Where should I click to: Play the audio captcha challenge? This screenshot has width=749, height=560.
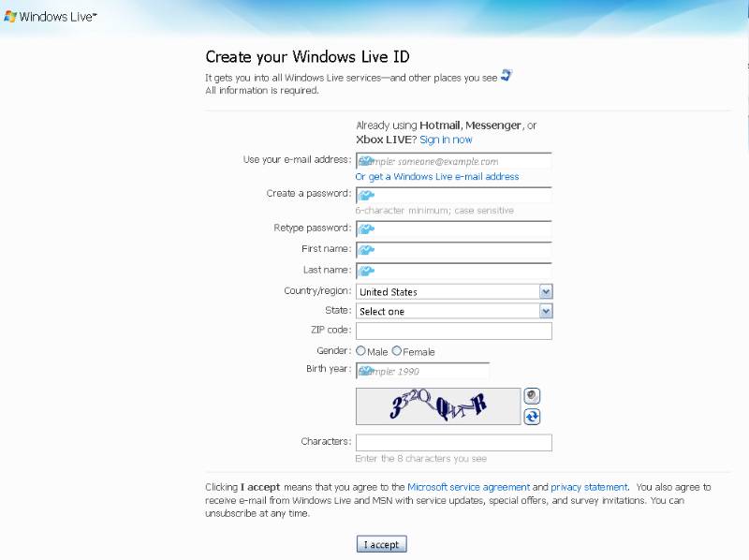pyautogui.click(x=532, y=396)
